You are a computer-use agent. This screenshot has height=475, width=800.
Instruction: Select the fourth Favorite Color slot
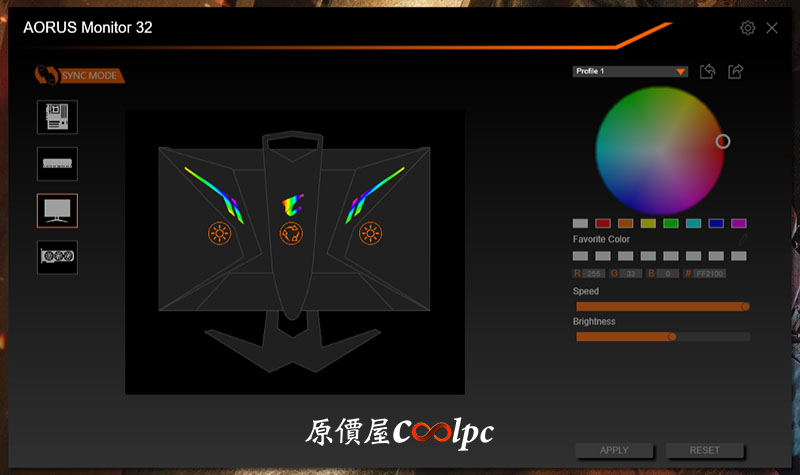tap(648, 256)
